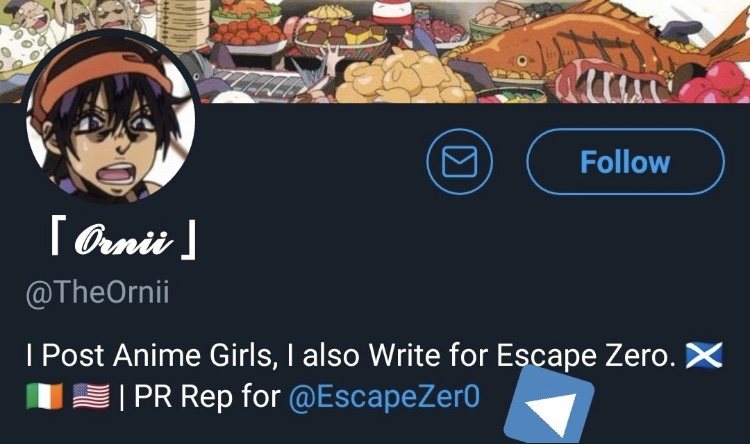Image resolution: width=750 pixels, height=444 pixels.
Task: Open the anime character profile picture
Action: point(111,116)
